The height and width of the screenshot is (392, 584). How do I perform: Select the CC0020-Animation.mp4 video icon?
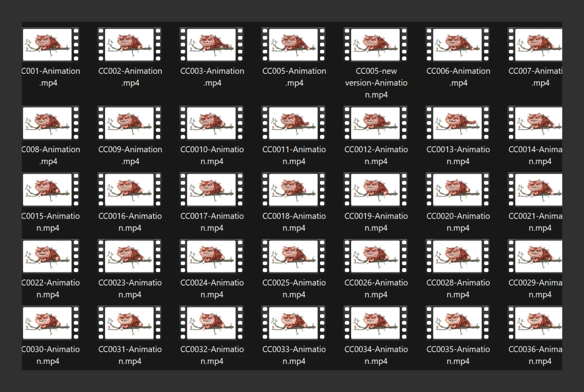tap(457, 190)
